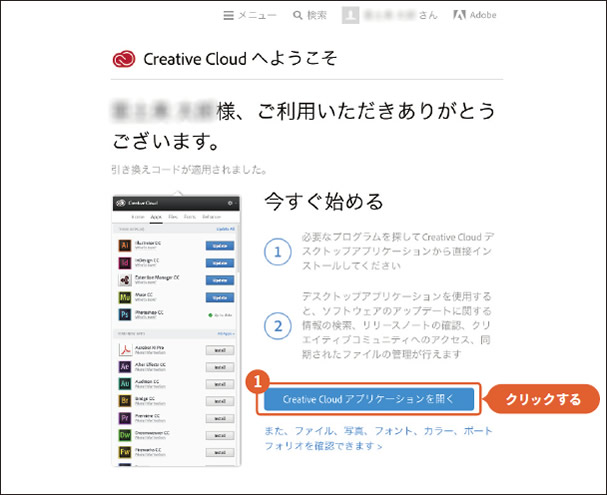The image size is (607, 495).
Task: Click the 今すぐ始める heading
Action: tap(324, 201)
